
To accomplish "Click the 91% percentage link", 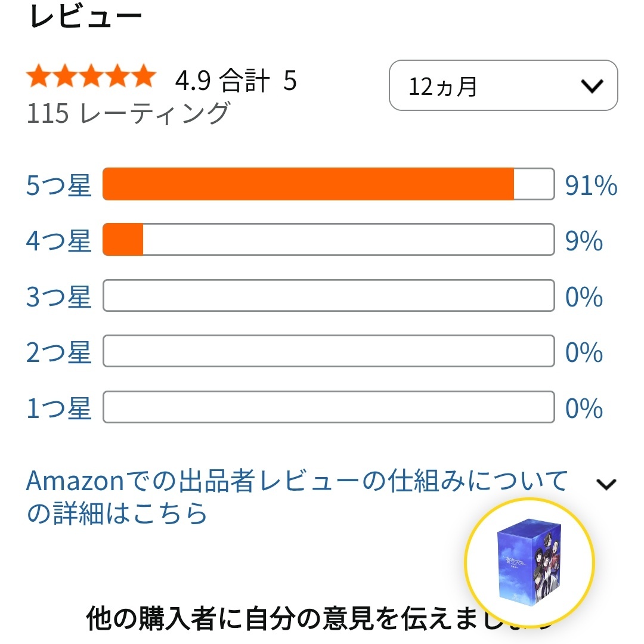I will (x=590, y=186).
